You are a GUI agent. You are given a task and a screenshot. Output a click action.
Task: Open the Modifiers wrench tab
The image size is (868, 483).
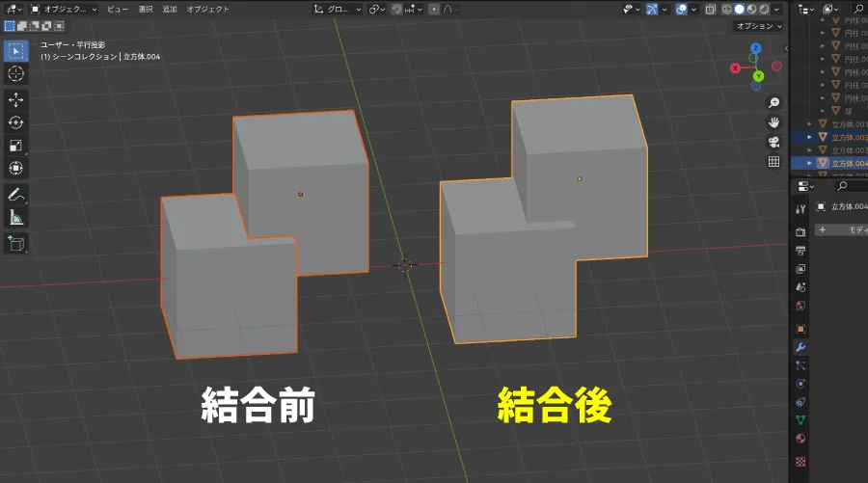[x=800, y=347]
